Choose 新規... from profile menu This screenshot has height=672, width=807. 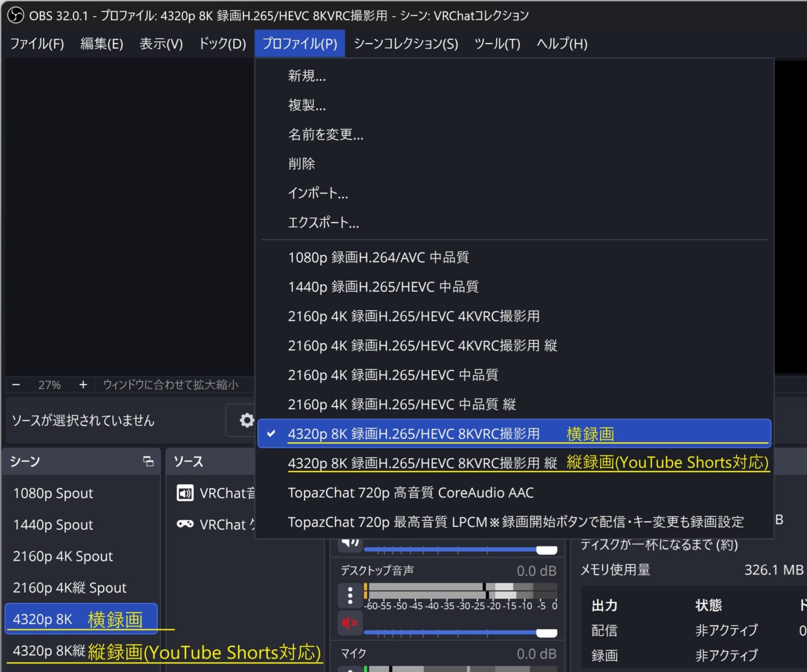(x=307, y=76)
